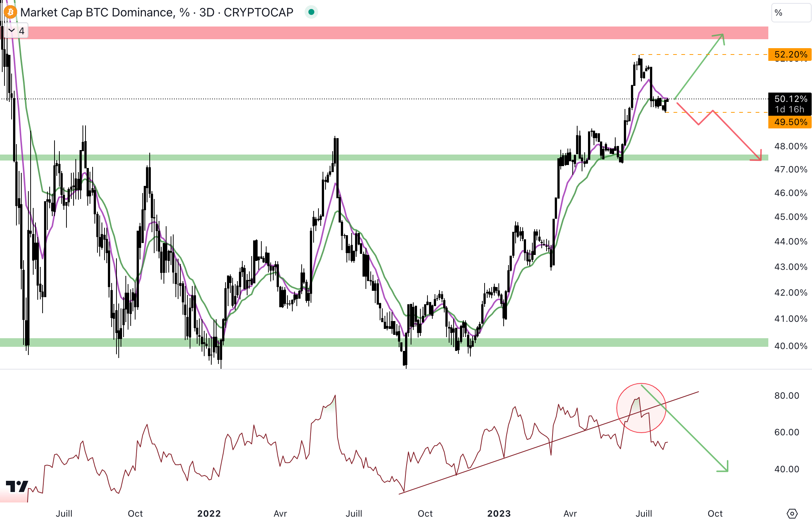Click the 49.50% orange price label
The image size is (812, 523).
[x=790, y=122]
